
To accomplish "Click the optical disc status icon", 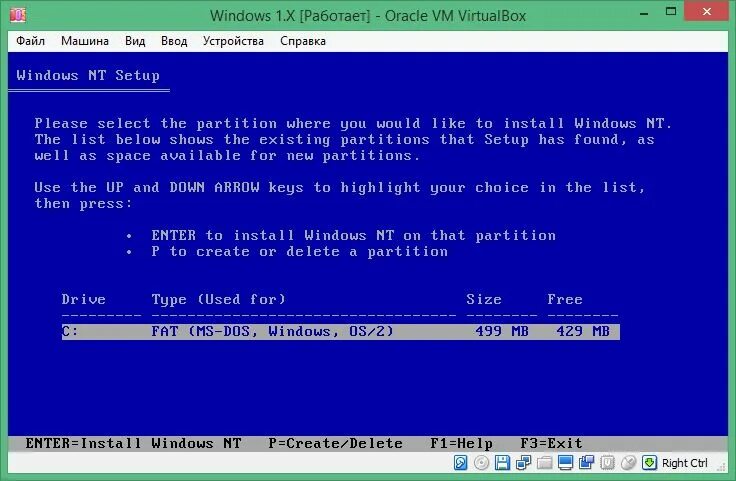I will (x=481, y=463).
